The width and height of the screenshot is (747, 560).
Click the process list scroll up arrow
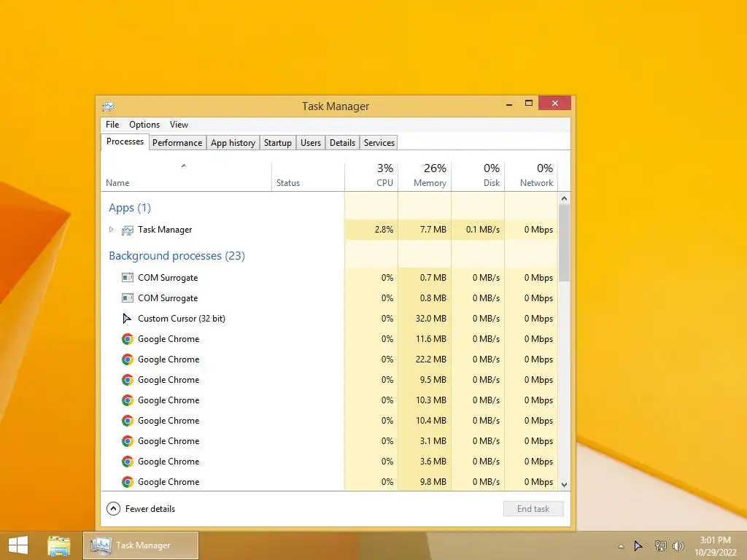pos(564,198)
